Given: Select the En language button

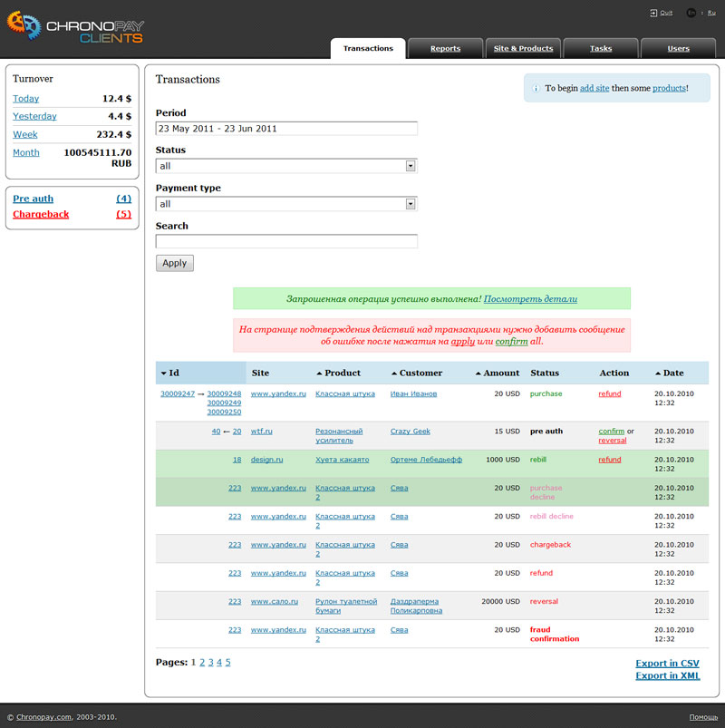Looking at the screenshot, I should tap(691, 13).
